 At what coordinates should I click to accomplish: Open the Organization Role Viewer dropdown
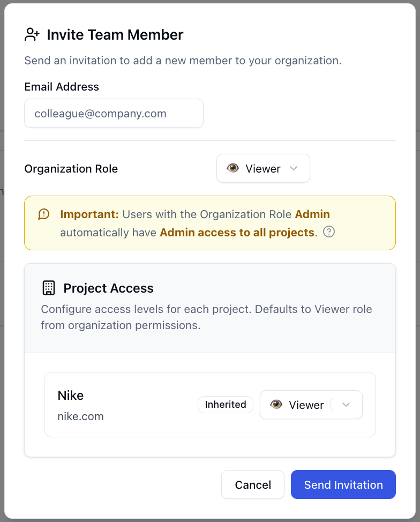[x=263, y=169]
